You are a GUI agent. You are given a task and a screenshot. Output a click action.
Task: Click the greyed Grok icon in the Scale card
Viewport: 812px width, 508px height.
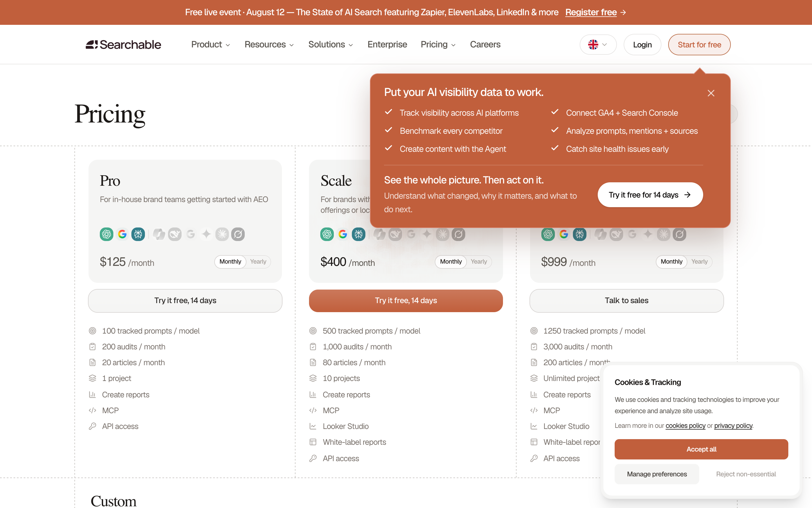pyautogui.click(x=458, y=234)
